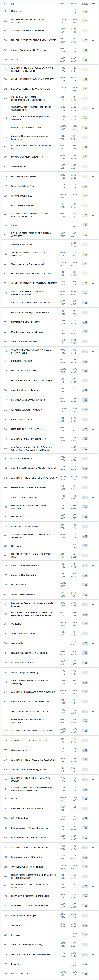Sort by the ISSN column header
The image size is (99, 980).
[x=62, y=4]
